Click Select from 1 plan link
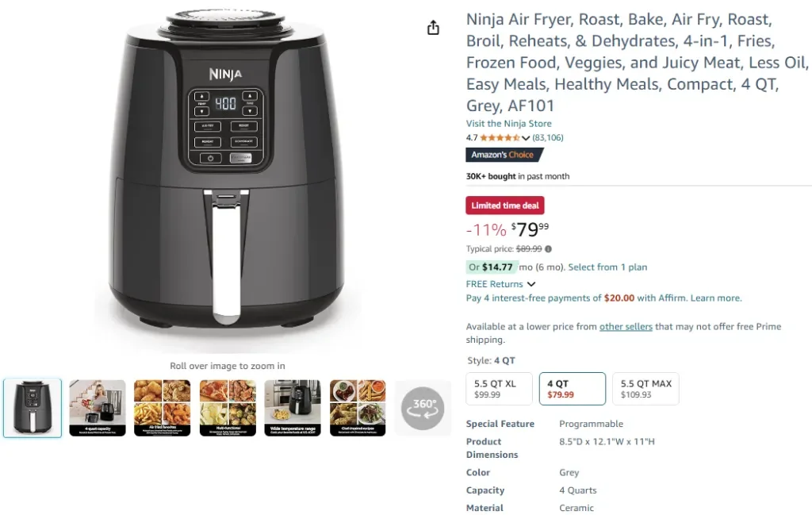Image resolution: width=812 pixels, height=515 pixels. click(607, 267)
